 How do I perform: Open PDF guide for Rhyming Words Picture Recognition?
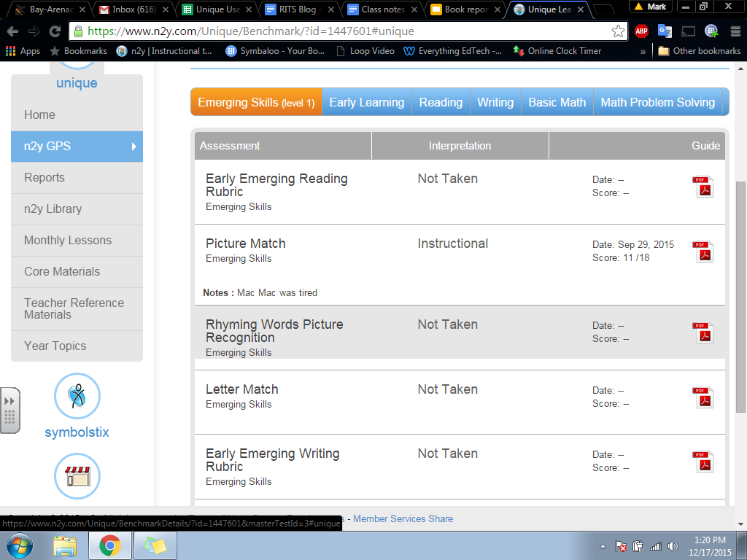coord(703,332)
